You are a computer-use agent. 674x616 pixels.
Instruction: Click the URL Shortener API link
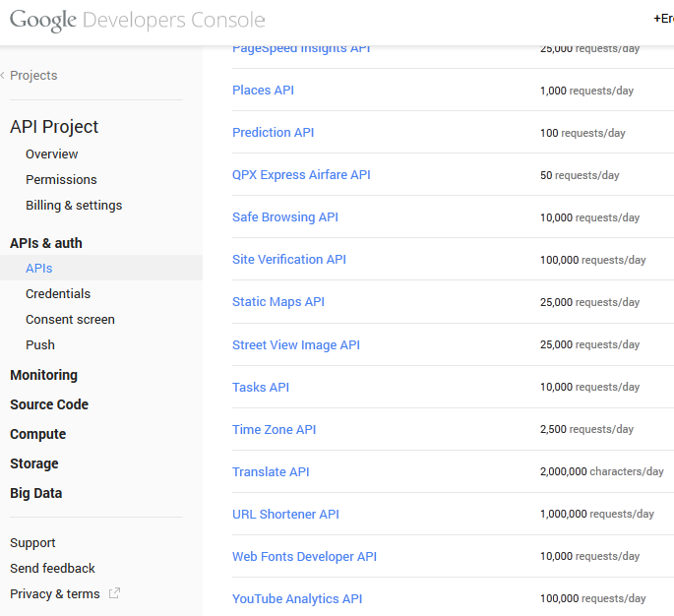click(x=285, y=515)
